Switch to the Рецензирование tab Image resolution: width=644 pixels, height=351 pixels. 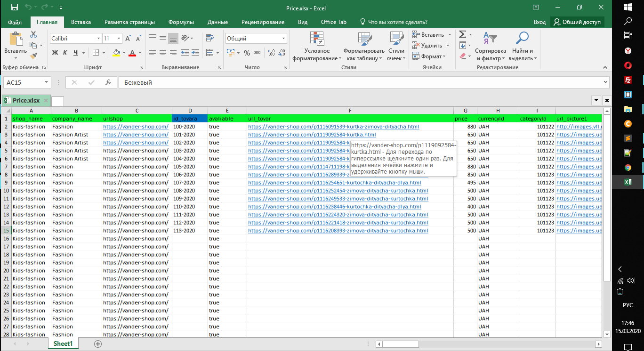coord(263,22)
